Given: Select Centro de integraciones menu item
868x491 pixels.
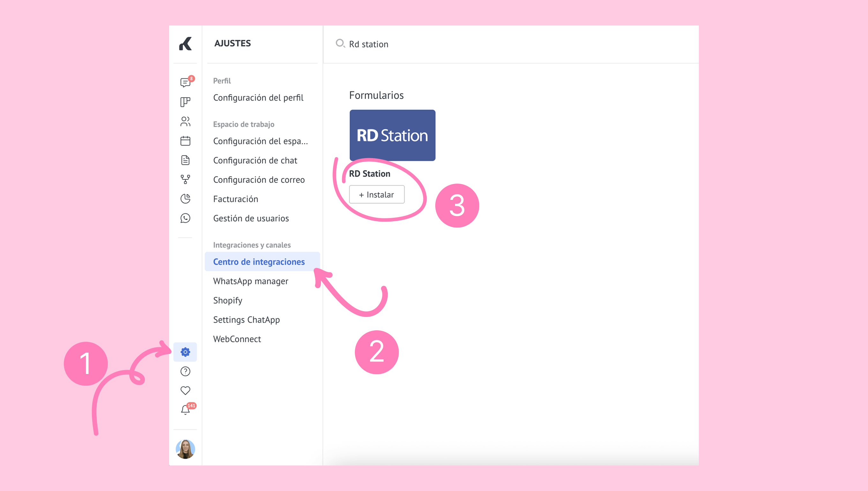Looking at the screenshot, I should pos(259,262).
